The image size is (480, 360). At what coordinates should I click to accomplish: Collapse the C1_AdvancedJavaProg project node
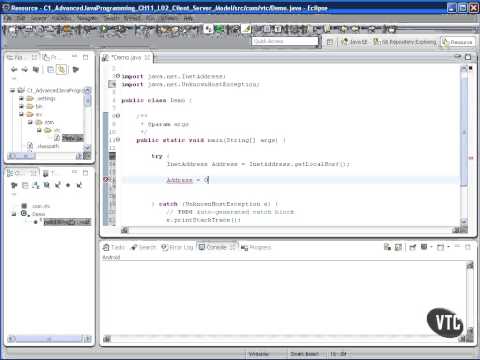point(13,90)
